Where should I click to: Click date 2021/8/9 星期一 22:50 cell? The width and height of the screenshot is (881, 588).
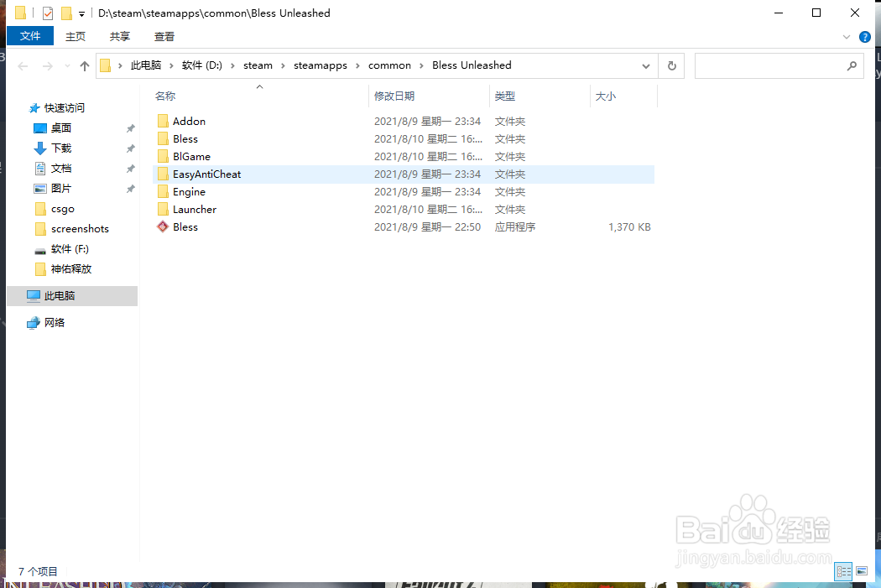point(427,226)
